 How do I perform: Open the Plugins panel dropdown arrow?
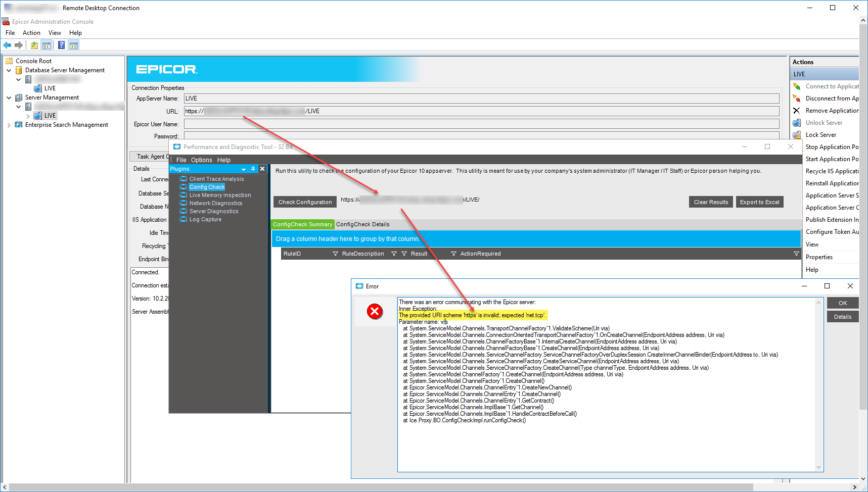[244, 169]
